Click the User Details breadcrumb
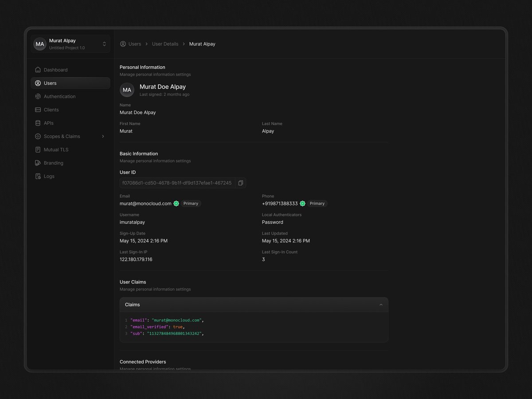Viewport: 532px width, 399px height. 165,44
